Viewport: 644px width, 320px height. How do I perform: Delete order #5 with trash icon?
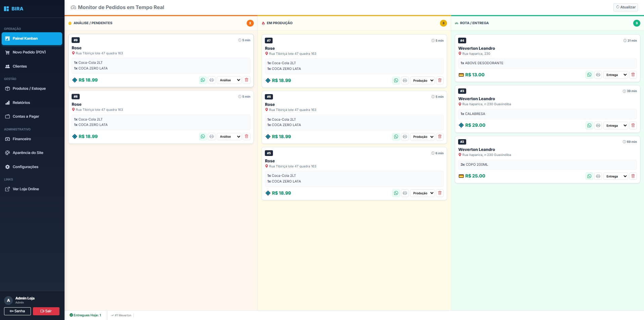click(440, 193)
